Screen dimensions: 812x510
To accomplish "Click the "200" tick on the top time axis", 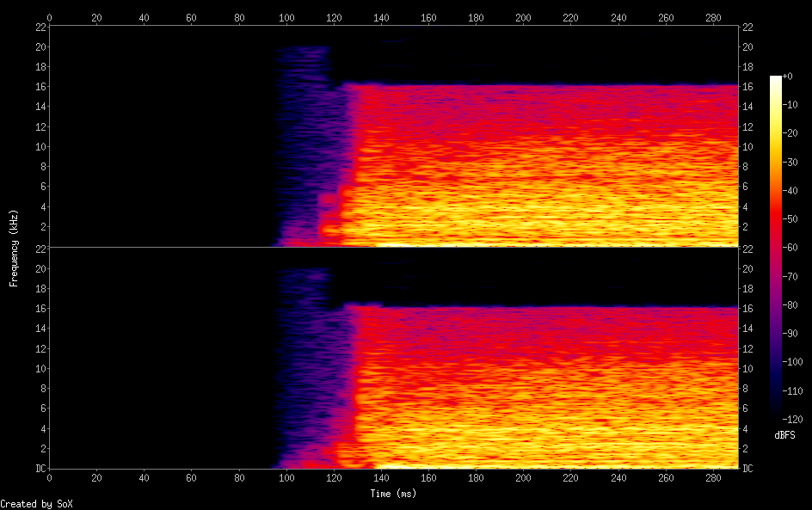I will click(x=523, y=17).
